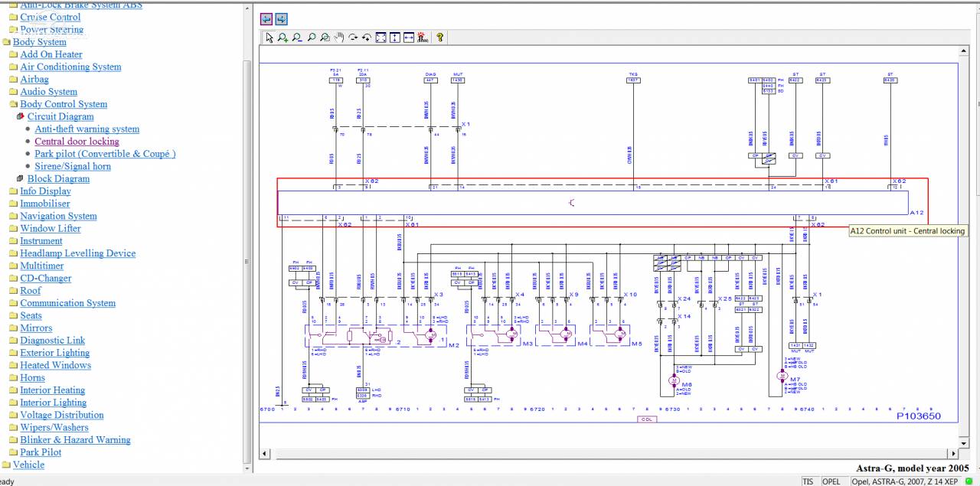
Task: Click the book icon beside Block Diagram
Action: point(21,178)
